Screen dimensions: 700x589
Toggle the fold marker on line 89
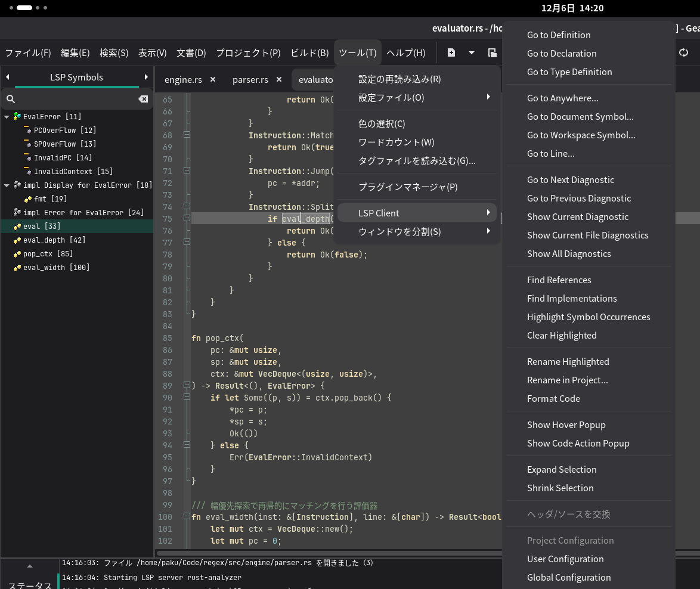187,386
